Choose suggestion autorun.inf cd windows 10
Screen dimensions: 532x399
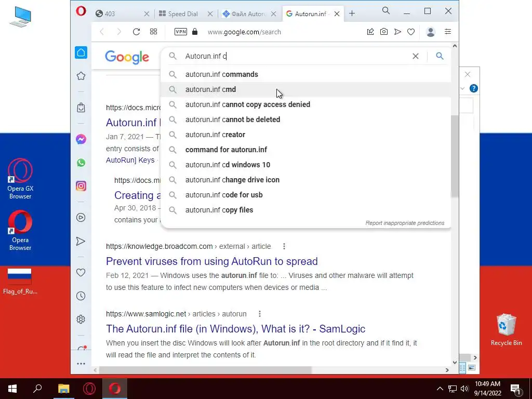click(305, 165)
